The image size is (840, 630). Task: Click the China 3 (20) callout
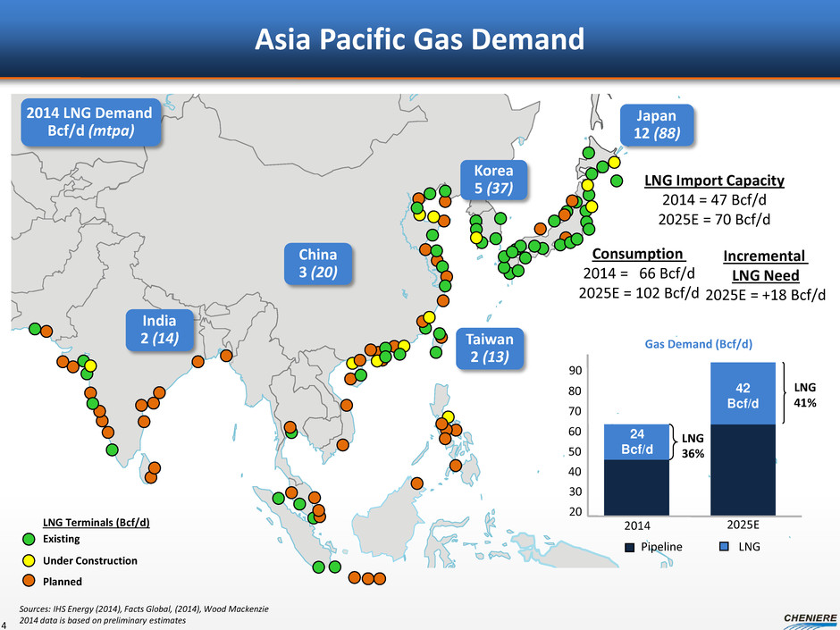click(318, 263)
